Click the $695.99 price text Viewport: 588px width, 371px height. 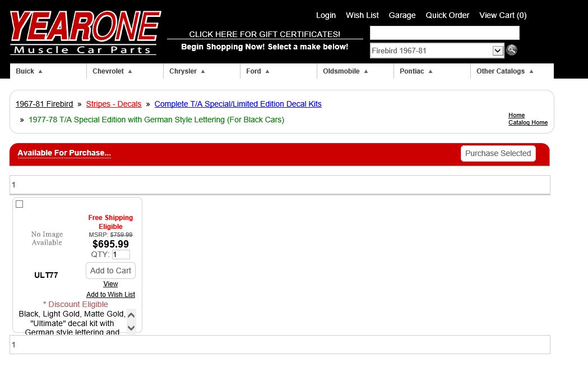coord(110,244)
